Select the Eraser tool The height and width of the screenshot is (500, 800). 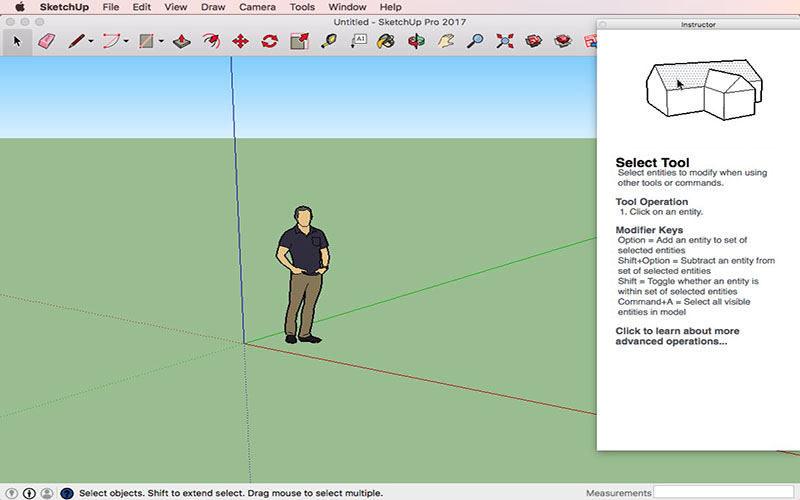click(46, 41)
